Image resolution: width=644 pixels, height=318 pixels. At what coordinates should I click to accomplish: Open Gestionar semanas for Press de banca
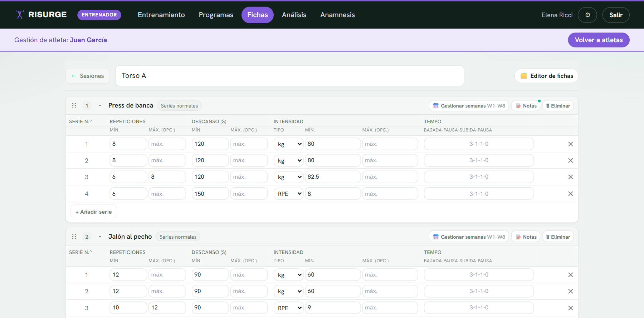coord(469,106)
